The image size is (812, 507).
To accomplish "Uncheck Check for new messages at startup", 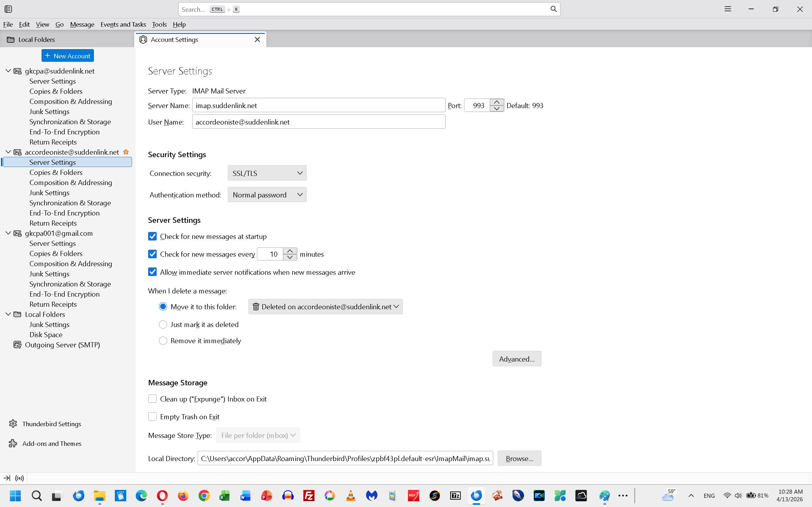I will (x=152, y=236).
